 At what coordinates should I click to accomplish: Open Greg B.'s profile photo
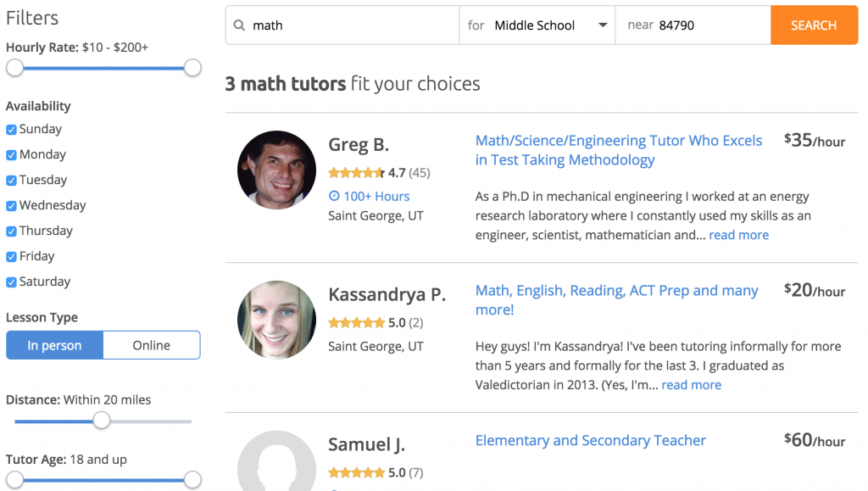coord(276,170)
